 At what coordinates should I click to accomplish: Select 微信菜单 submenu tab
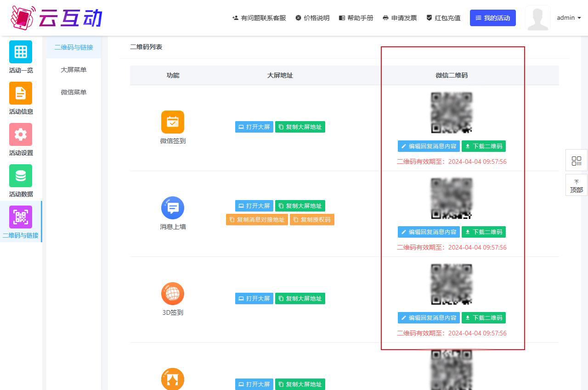tap(73, 92)
